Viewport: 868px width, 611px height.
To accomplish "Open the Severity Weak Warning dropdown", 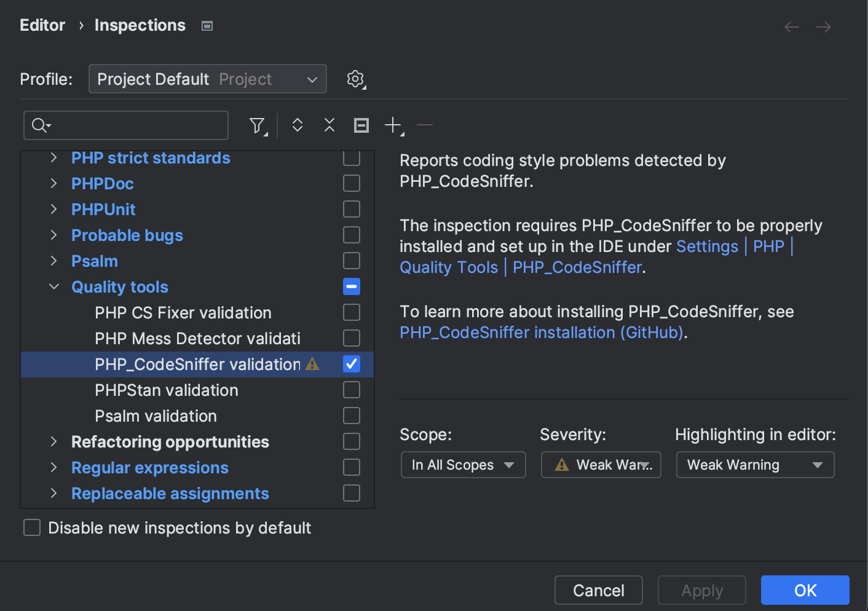I will coord(601,465).
